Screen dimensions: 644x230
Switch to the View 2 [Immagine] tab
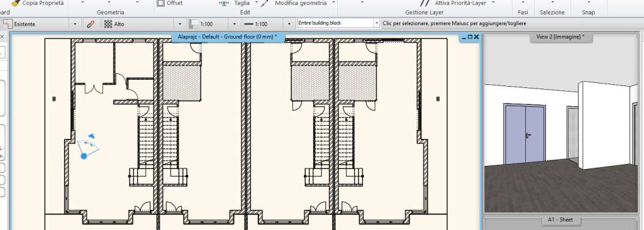pyautogui.click(x=560, y=37)
